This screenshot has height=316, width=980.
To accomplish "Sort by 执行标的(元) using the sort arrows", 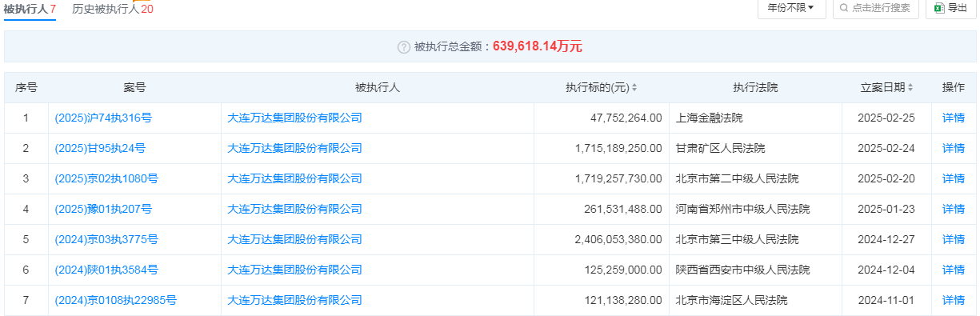I will click(x=634, y=88).
